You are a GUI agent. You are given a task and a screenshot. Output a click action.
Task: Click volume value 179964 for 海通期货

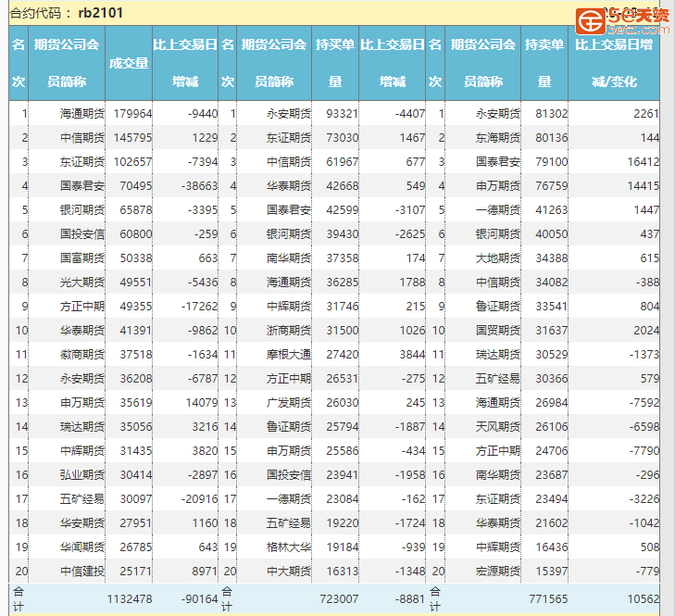point(132,114)
